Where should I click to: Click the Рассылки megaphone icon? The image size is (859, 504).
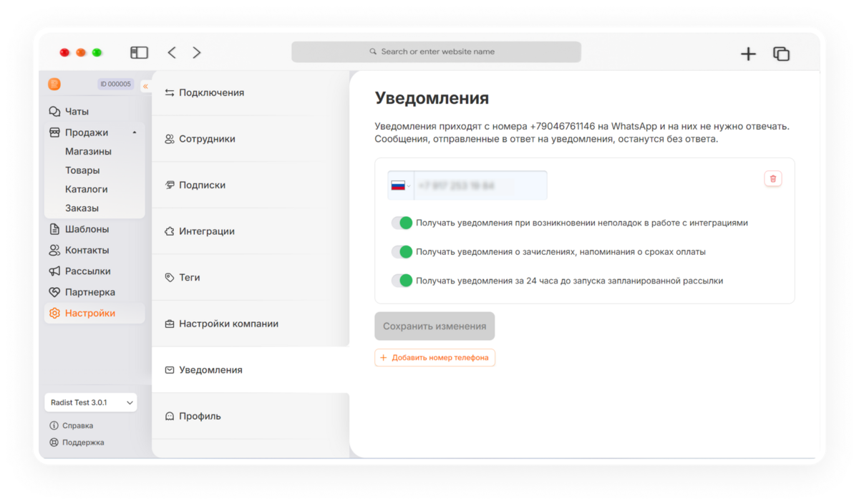click(x=54, y=271)
